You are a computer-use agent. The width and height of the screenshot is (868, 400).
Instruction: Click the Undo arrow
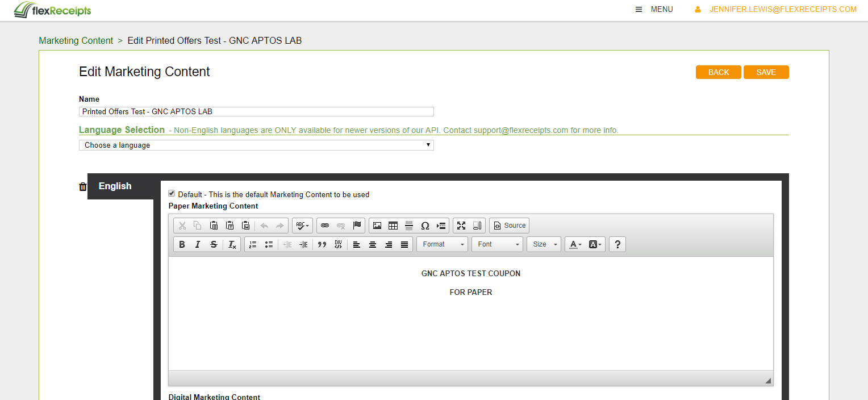tap(264, 226)
